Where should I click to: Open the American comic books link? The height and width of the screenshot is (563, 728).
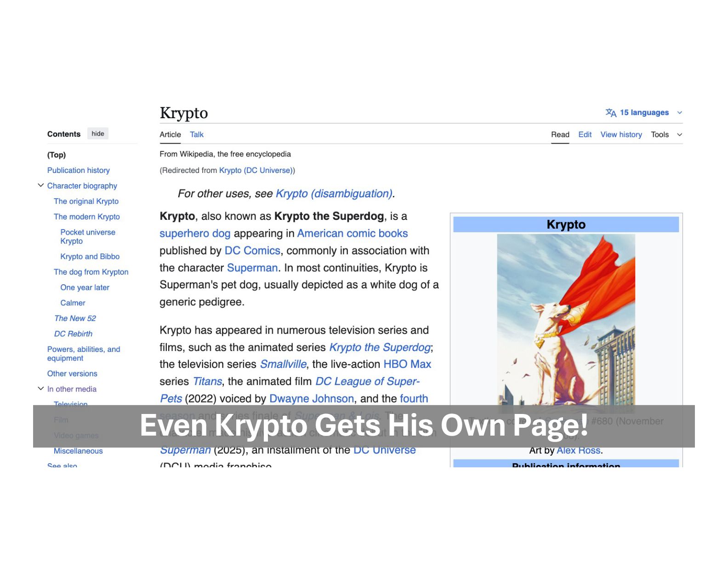tap(353, 234)
